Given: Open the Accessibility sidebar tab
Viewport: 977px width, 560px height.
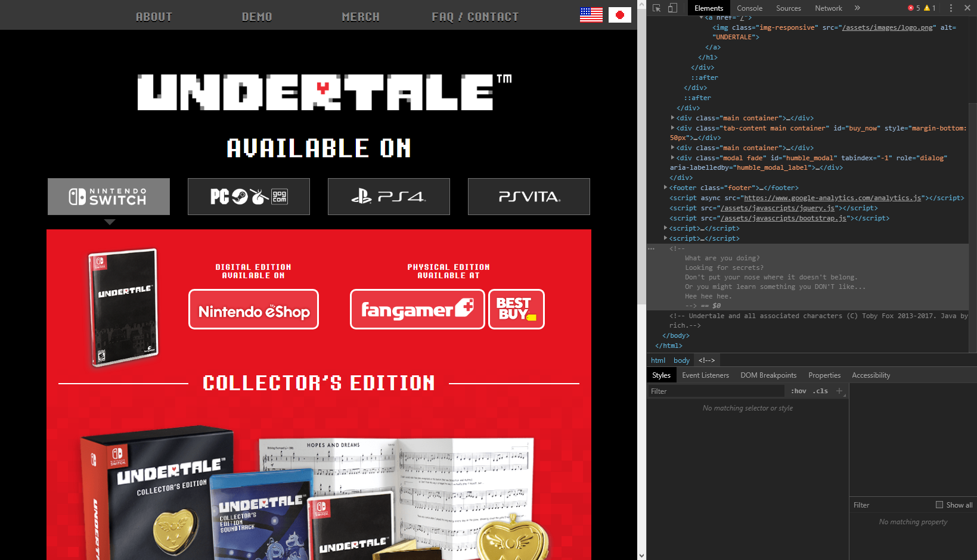Looking at the screenshot, I should (x=871, y=375).
